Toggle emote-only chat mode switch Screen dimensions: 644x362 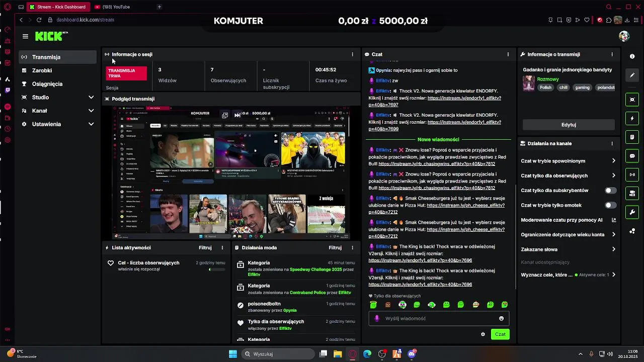coord(610,205)
